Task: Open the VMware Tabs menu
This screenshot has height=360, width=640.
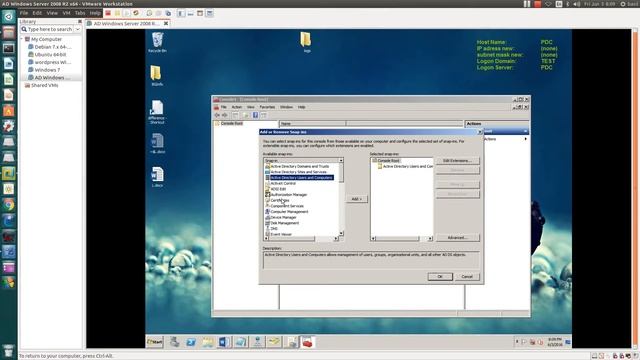Action: click(x=80, y=13)
